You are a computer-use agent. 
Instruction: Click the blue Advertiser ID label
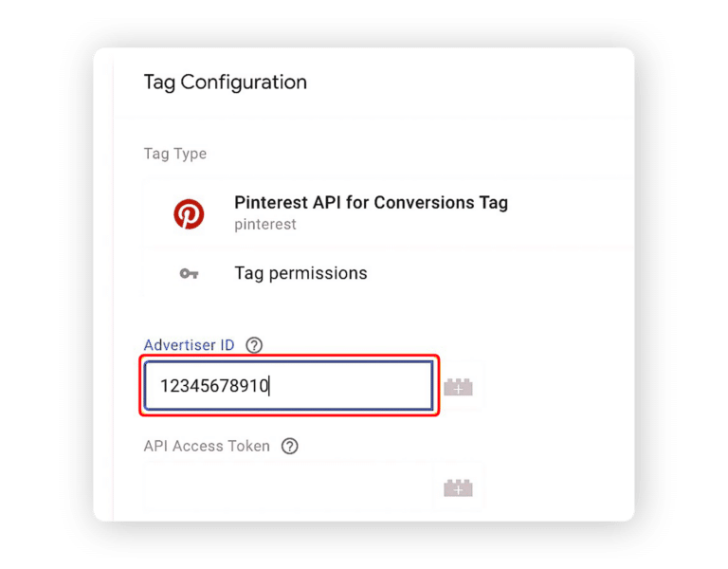(189, 345)
